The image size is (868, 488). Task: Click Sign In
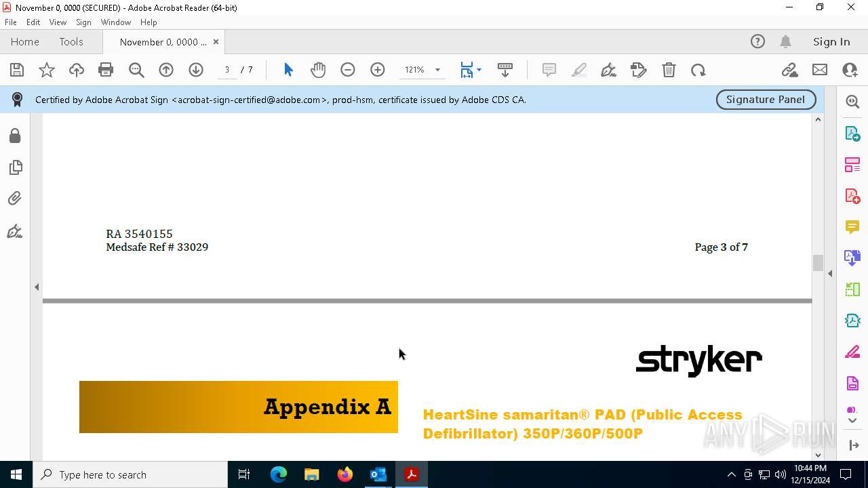click(831, 41)
